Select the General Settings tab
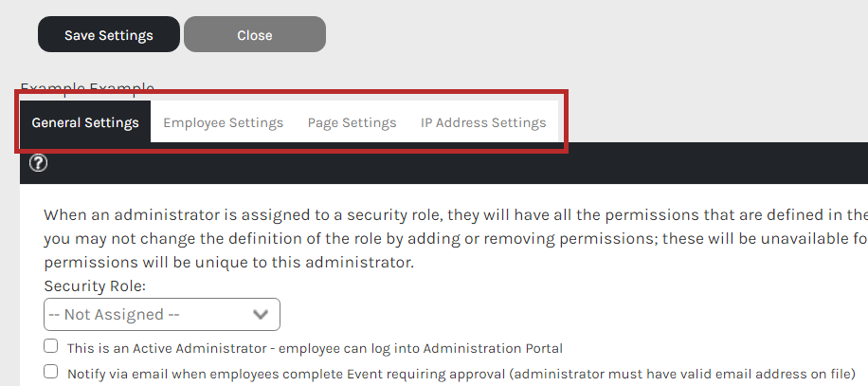The height and width of the screenshot is (386, 868). point(85,122)
